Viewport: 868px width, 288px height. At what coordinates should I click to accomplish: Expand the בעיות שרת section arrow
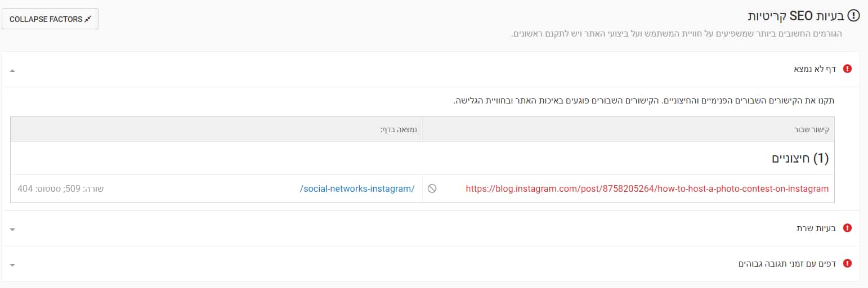point(12,229)
